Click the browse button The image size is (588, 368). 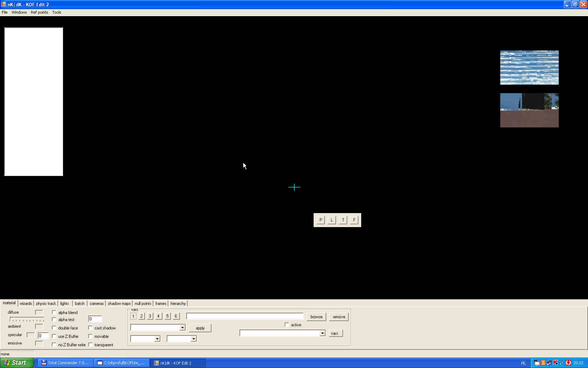tap(316, 317)
